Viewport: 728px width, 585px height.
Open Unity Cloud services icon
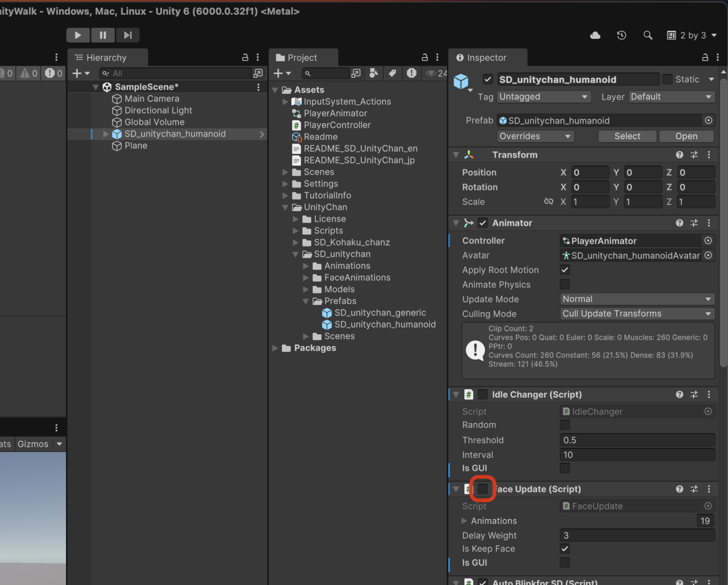coord(595,36)
